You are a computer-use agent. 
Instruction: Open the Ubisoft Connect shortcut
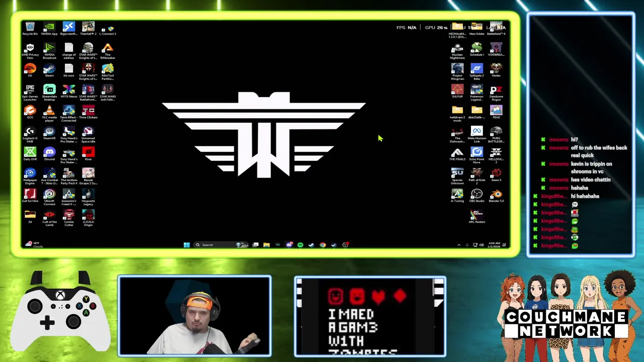pyautogui.click(x=49, y=197)
